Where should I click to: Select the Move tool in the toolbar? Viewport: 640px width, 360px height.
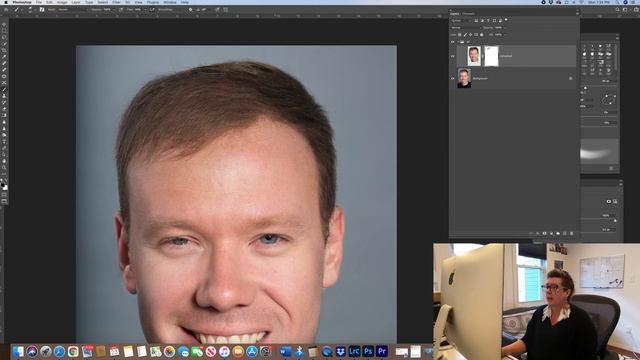coord(4,24)
